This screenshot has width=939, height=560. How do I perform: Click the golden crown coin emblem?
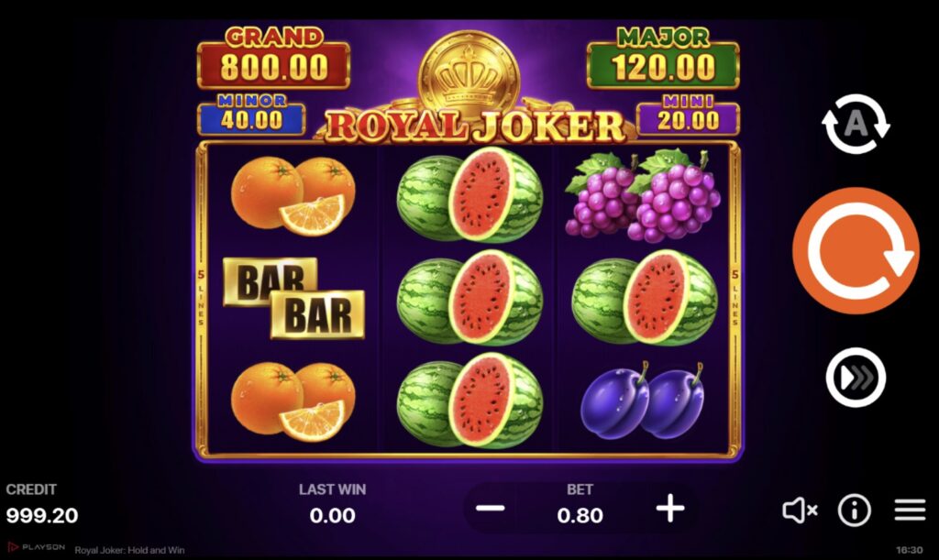click(469, 75)
